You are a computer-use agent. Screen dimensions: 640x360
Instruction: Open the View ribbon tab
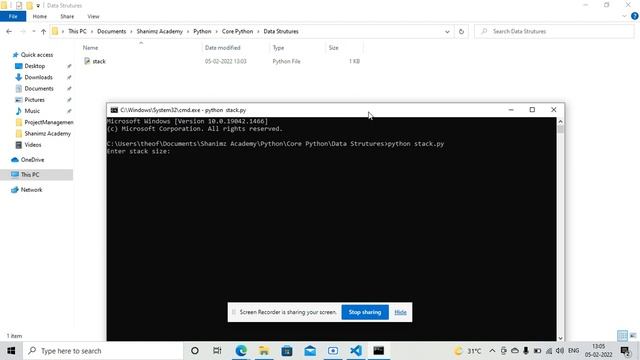pyautogui.click(x=93, y=16)
